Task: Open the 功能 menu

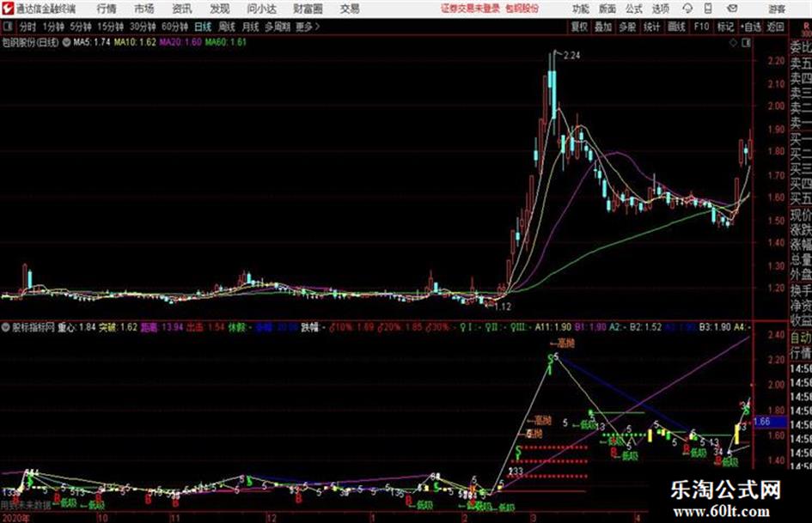Action: click(581, 9)
